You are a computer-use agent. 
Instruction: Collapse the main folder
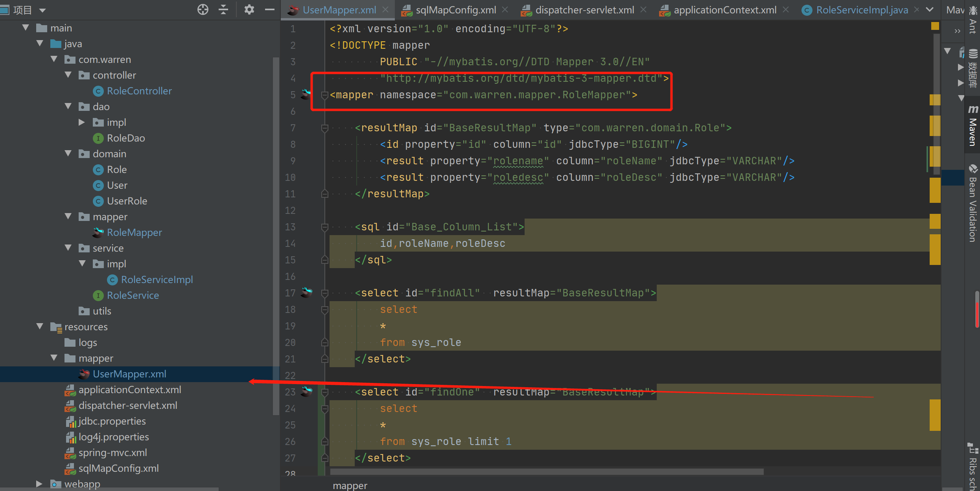pyautogui.click(x=26, y=28)
